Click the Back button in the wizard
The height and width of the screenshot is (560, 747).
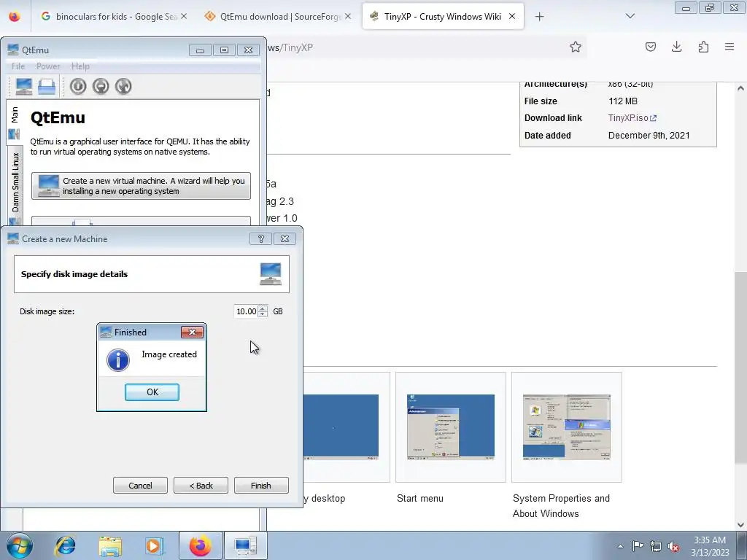click(201, 485)
